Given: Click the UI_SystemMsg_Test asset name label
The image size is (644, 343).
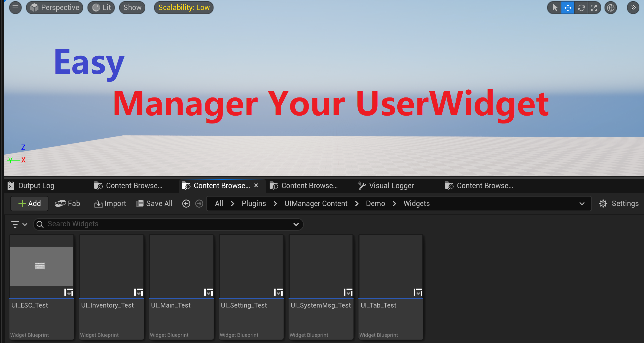Looking at the screenshot, I should tap(321, 305).
